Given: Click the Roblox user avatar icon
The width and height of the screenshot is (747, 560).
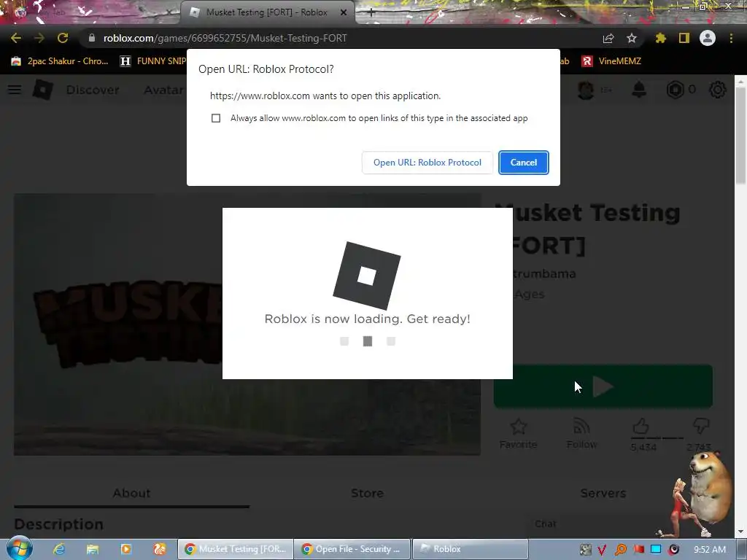Looking at the screenshot, I should (x=586, y=90).
